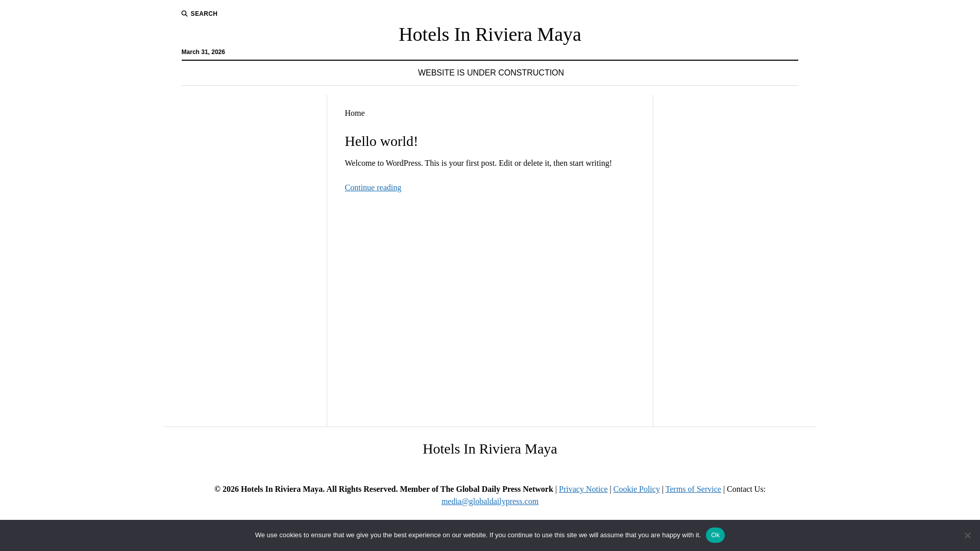Viewport: 980px width, 551px height.
Task: Follow the Continue reading link
Action: 373,188
